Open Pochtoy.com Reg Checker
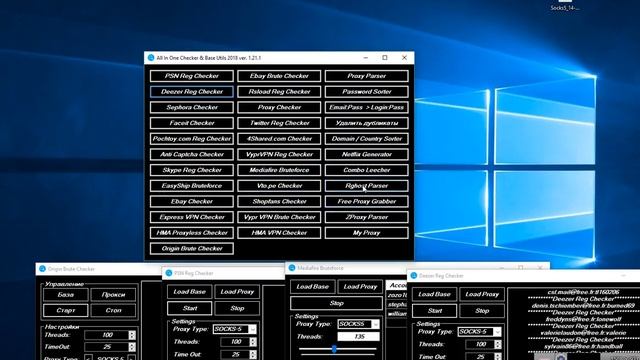Image resolution: width=640 pixels, height=360 pixels. click(192, 139)
